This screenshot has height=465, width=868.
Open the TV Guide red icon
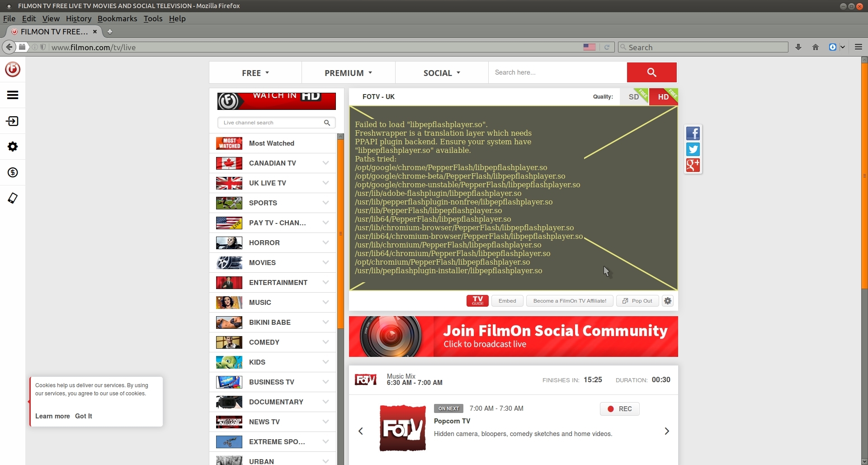coord(477,301)
